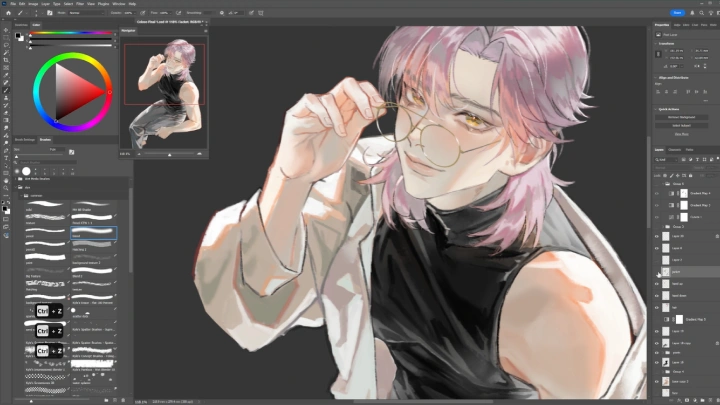Select the Brush tool in left toolbar

click(x=6, y=90)
